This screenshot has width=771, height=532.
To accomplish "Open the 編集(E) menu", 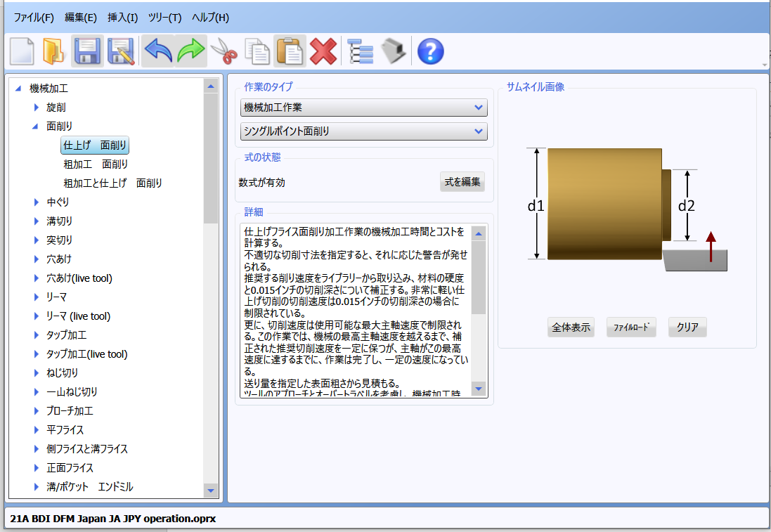I will 81,17.
